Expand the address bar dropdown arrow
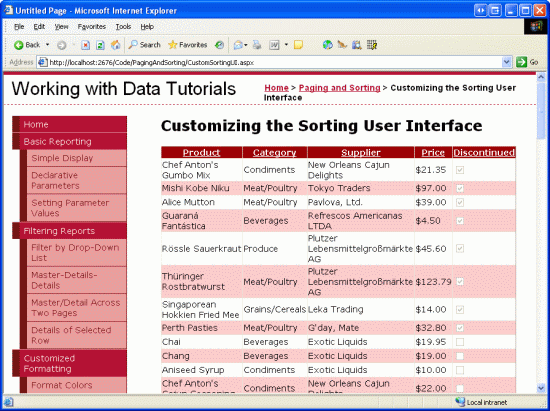This screenshot has width=550, height=411. (507, 62)
